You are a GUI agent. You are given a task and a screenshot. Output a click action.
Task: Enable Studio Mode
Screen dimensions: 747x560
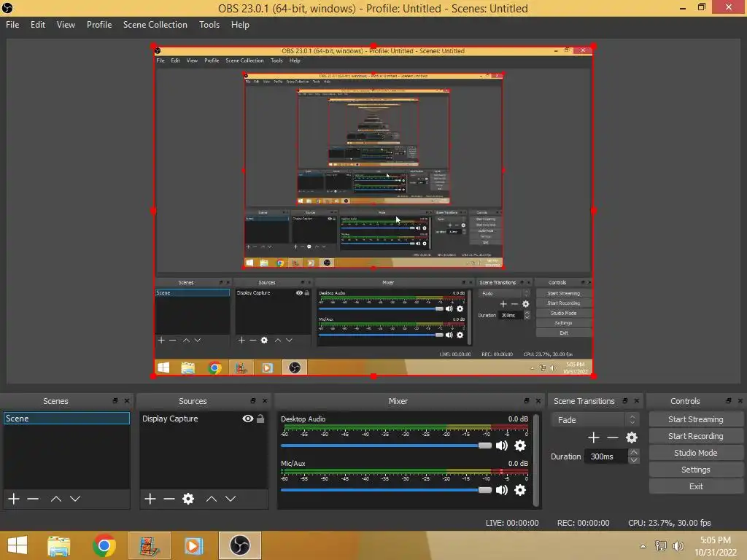(695, 453)
